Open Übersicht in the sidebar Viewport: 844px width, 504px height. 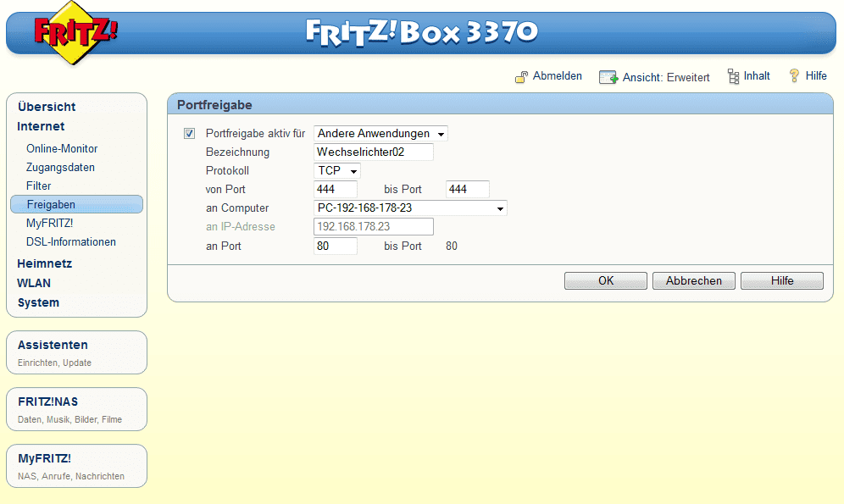[x=47, y=107]
